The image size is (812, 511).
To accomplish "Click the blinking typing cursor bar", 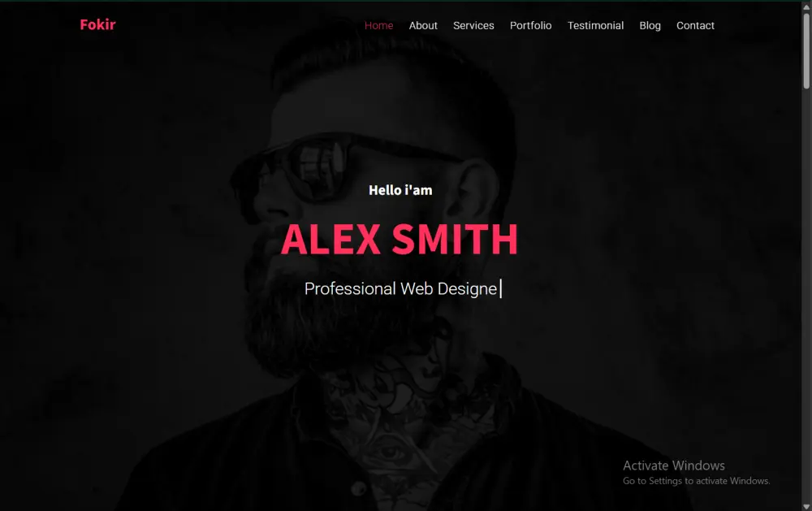I will coord(501,288).
